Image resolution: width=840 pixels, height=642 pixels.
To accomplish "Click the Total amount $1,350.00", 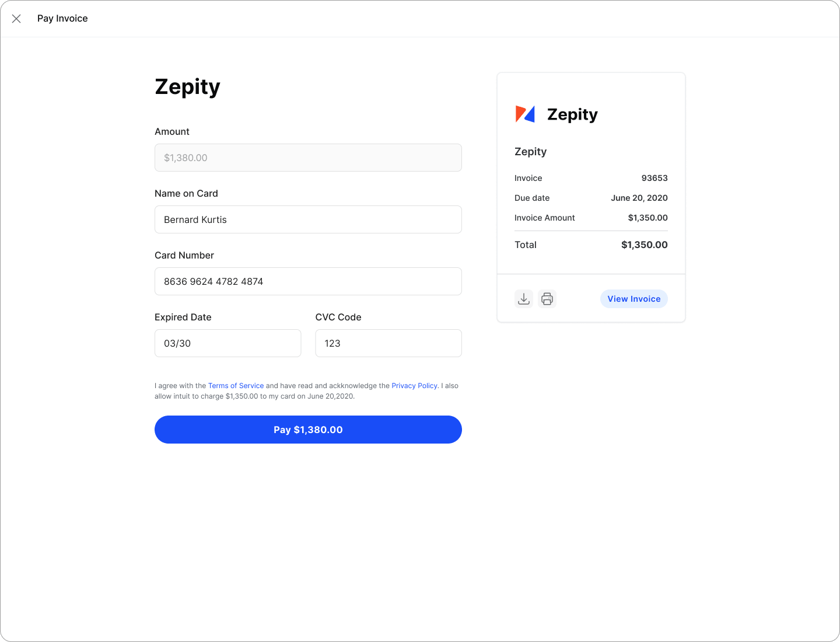I will (x=644, y=245).
